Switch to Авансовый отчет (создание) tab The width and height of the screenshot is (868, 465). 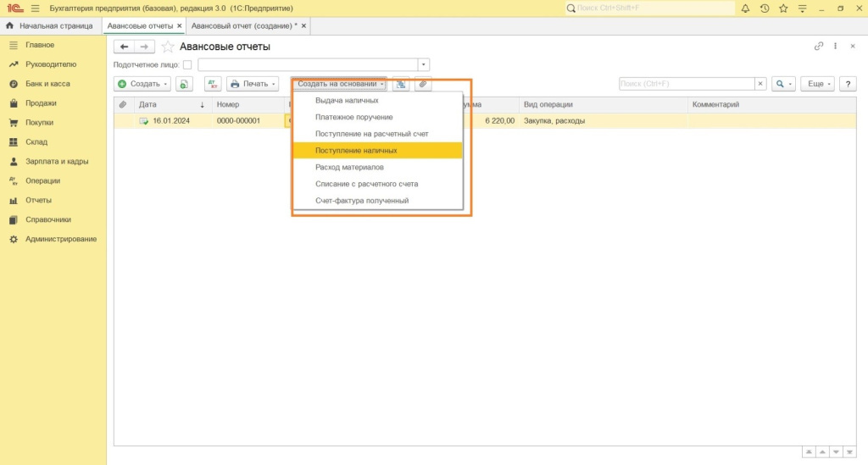click(x=244, y=26)
